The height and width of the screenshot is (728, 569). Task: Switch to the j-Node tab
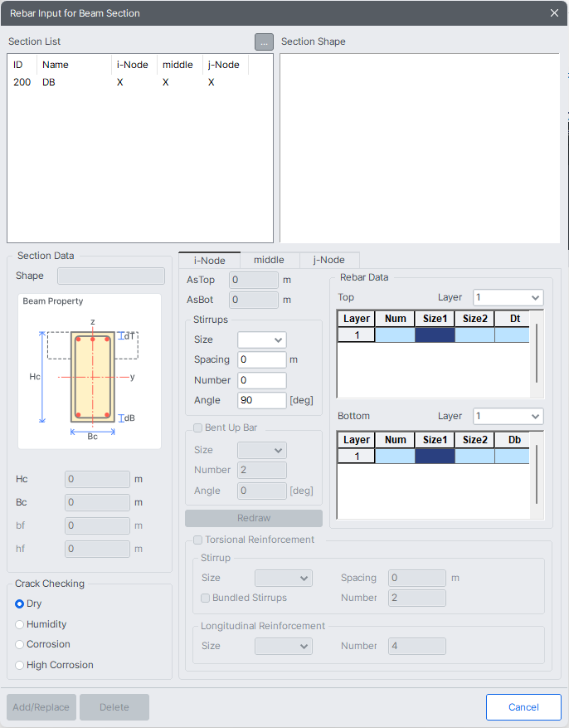(328, 260)
